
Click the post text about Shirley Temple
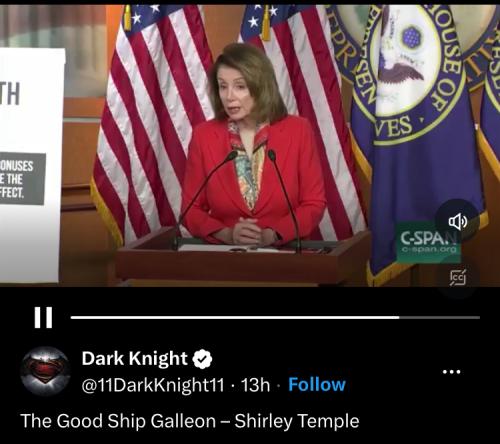coord(190,421)
